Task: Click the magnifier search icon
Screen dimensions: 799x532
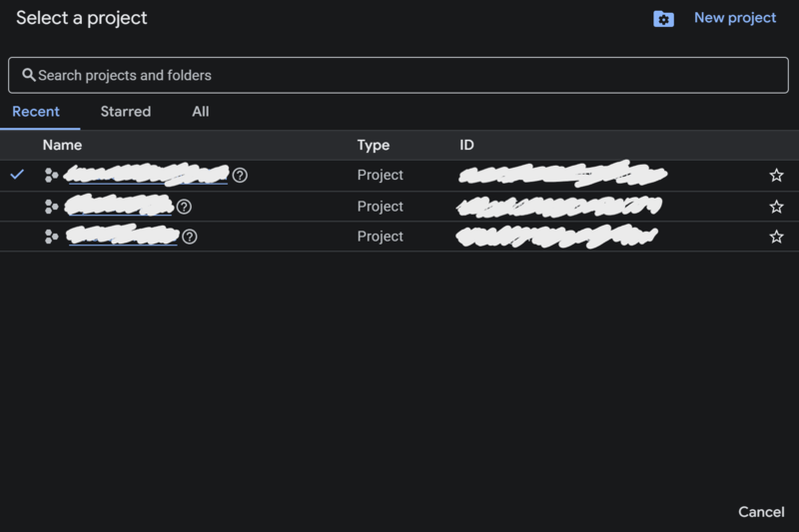Action: (29, 75)
